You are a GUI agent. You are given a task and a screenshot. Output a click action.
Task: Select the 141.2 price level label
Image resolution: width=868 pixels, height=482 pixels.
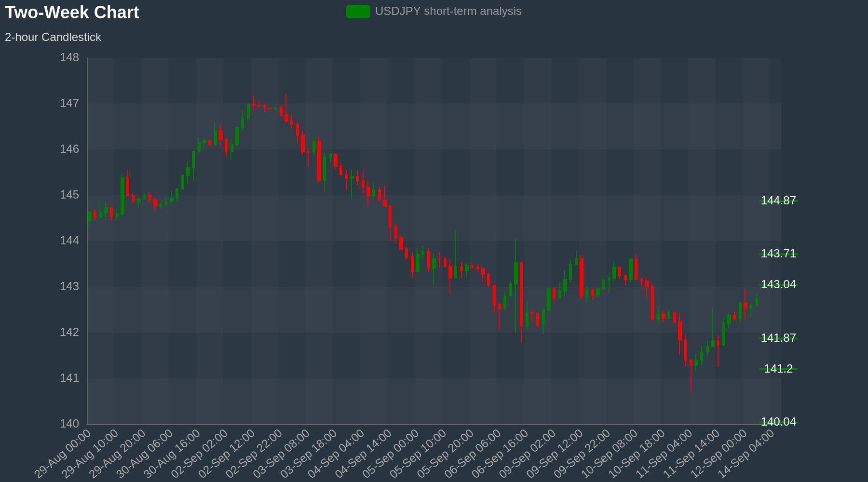coord(778,369)
